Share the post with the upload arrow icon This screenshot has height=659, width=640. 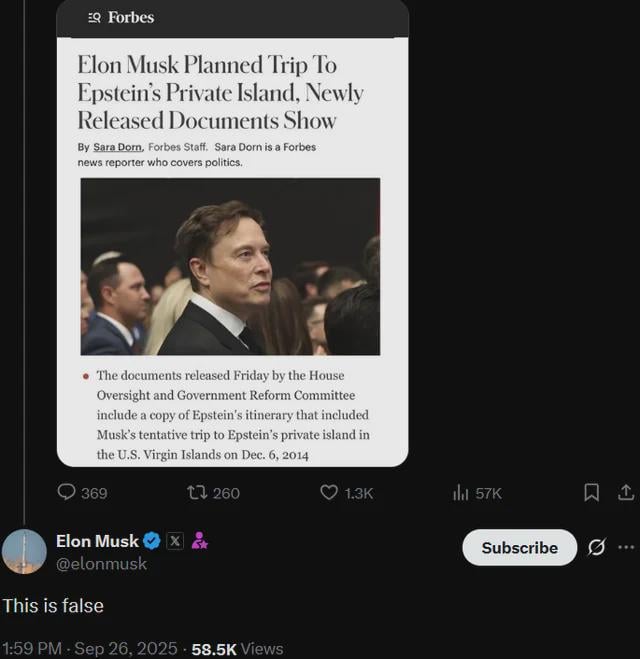pyautogui.click(x=626, y=492)
